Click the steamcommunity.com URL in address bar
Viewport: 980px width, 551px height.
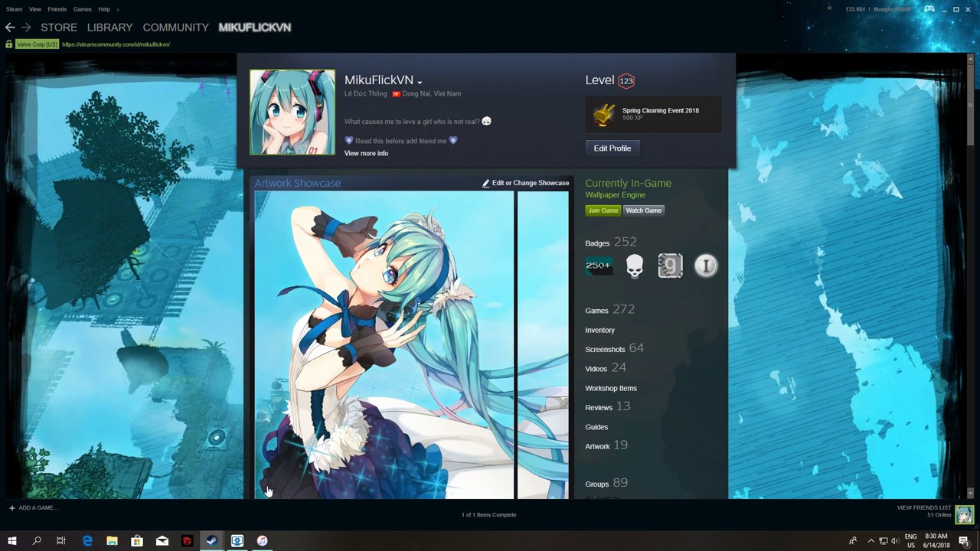(116, 44)
